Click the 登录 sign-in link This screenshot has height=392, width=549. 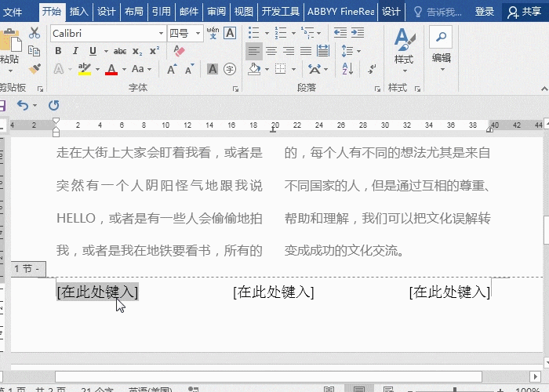485,12
